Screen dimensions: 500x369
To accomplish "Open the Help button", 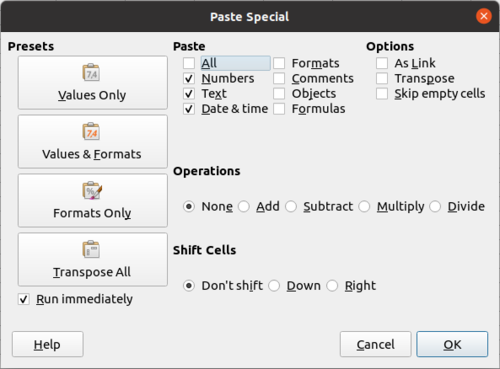I will (48, 344).
